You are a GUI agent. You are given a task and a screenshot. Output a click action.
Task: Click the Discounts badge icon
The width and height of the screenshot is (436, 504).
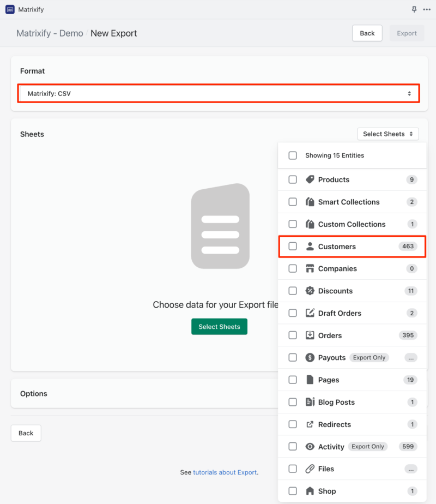coord(310,291)
